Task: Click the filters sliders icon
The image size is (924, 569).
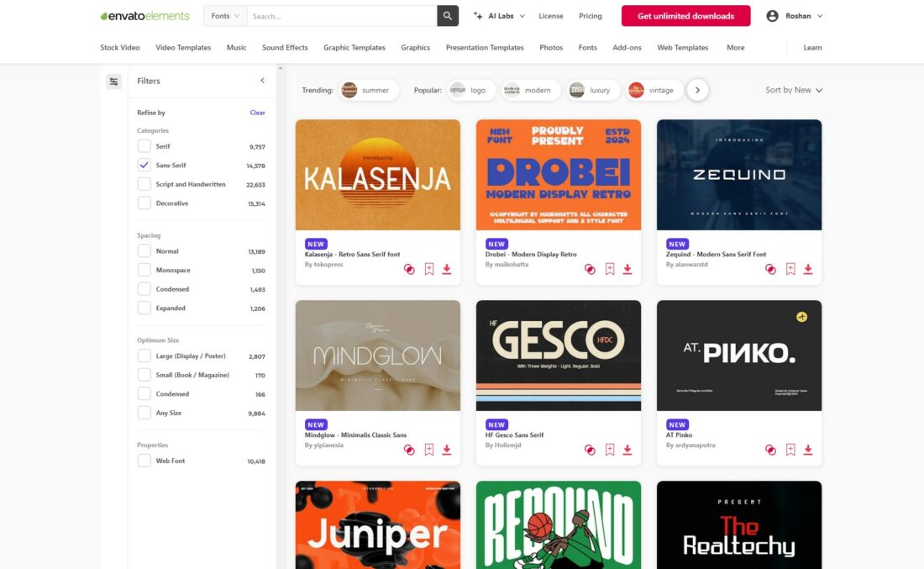Action: coord(113,81)
